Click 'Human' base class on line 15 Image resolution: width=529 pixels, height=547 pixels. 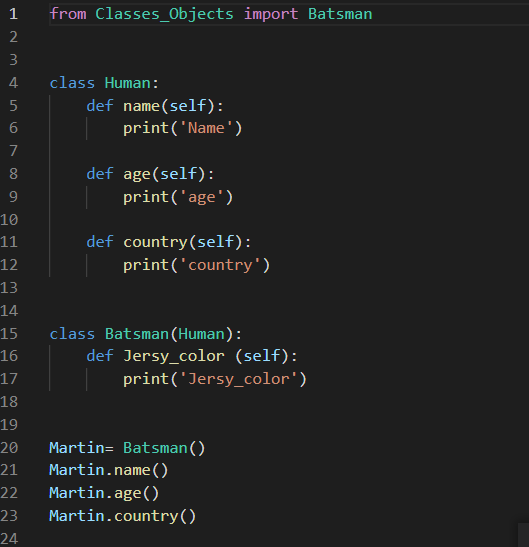pyautogui.click(x=201, y=334)
